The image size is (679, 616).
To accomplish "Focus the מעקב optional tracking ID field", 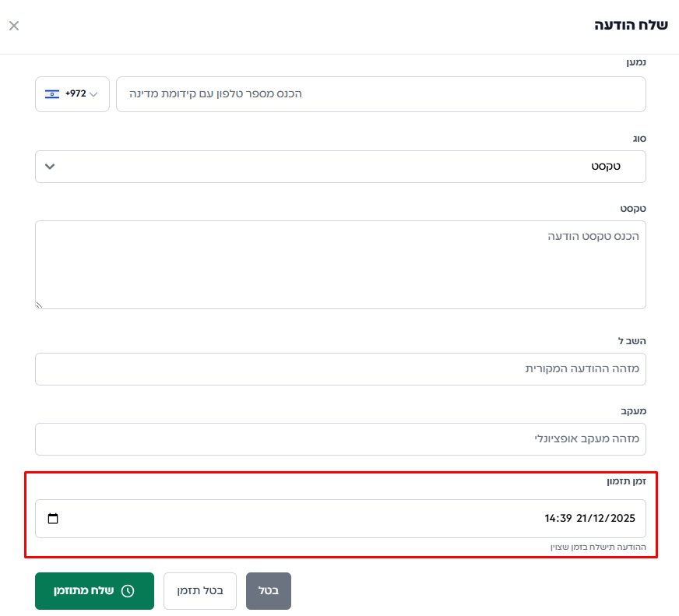I will coord(340,439).
